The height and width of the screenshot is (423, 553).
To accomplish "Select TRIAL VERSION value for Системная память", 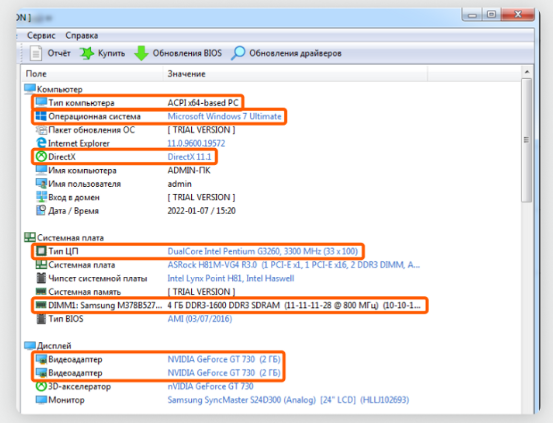I will [x=201, y=292].
